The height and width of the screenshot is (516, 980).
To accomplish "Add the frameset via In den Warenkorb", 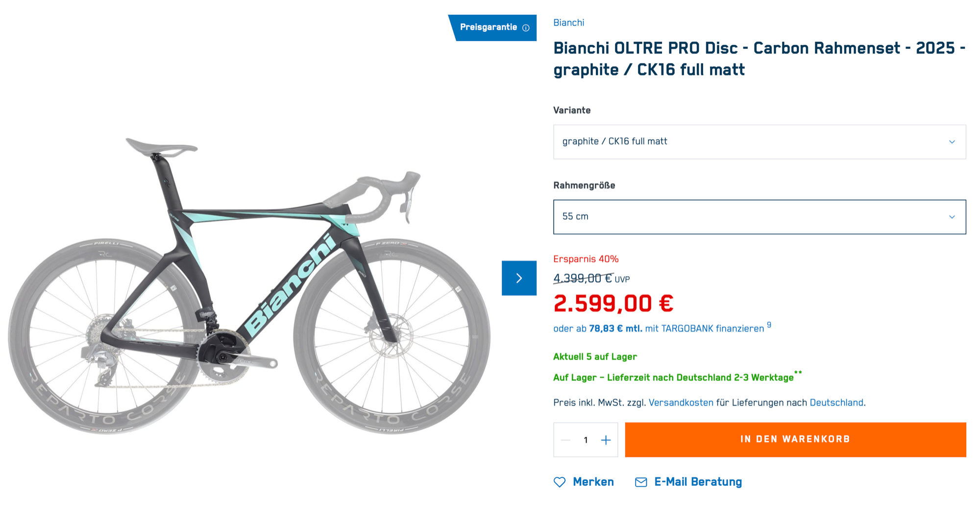I will pyautogui.click(x=795, y=440).
